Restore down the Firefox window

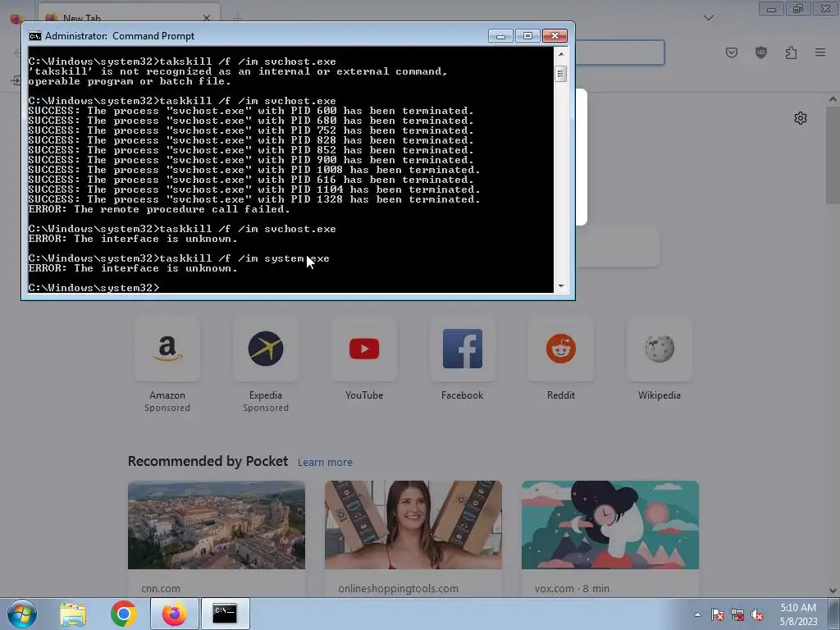798,9
